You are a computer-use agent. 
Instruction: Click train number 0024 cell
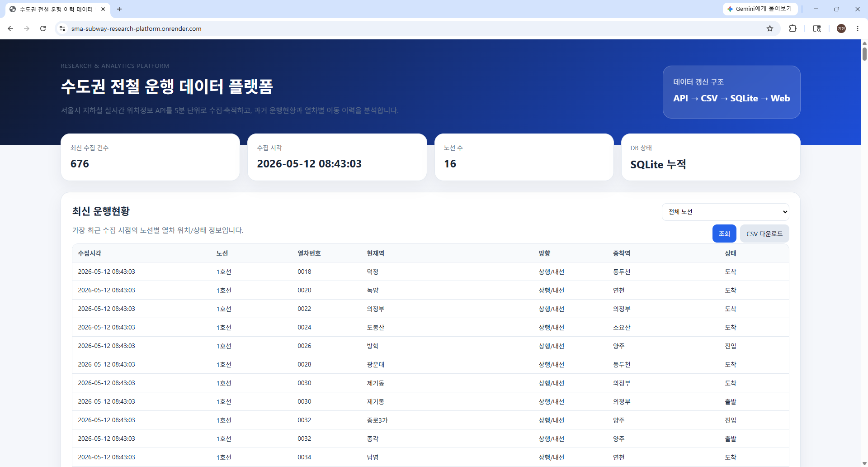point(304,328)
